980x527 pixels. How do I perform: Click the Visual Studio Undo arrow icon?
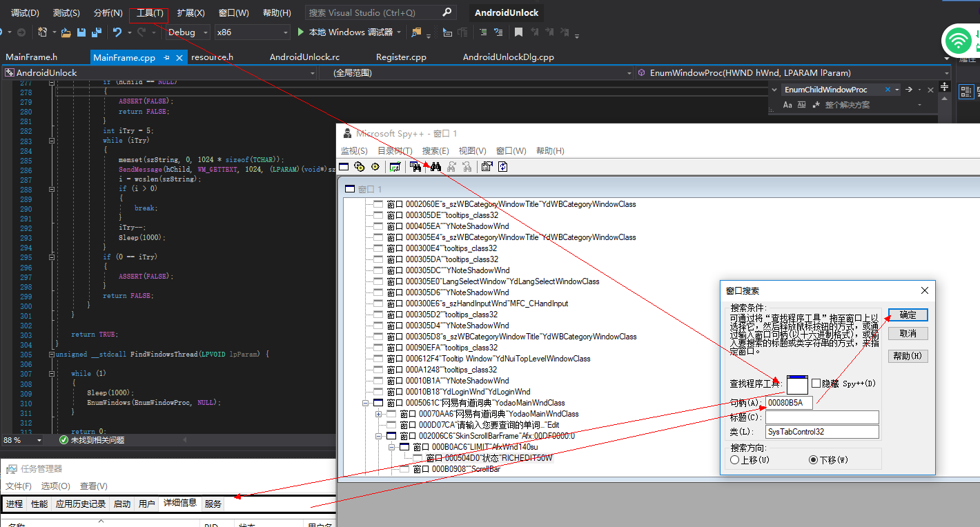click(117, 32)
